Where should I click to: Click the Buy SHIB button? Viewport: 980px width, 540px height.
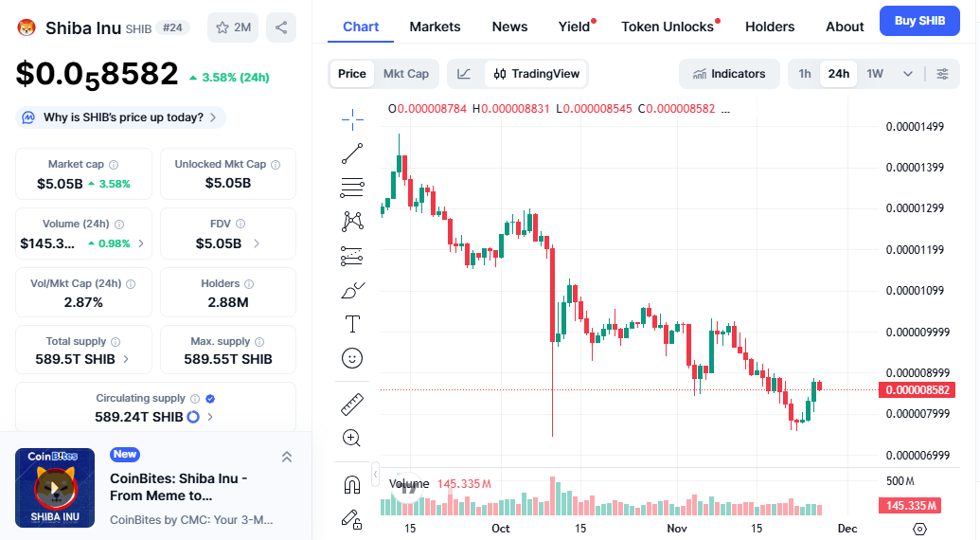[x=918, y=21]
